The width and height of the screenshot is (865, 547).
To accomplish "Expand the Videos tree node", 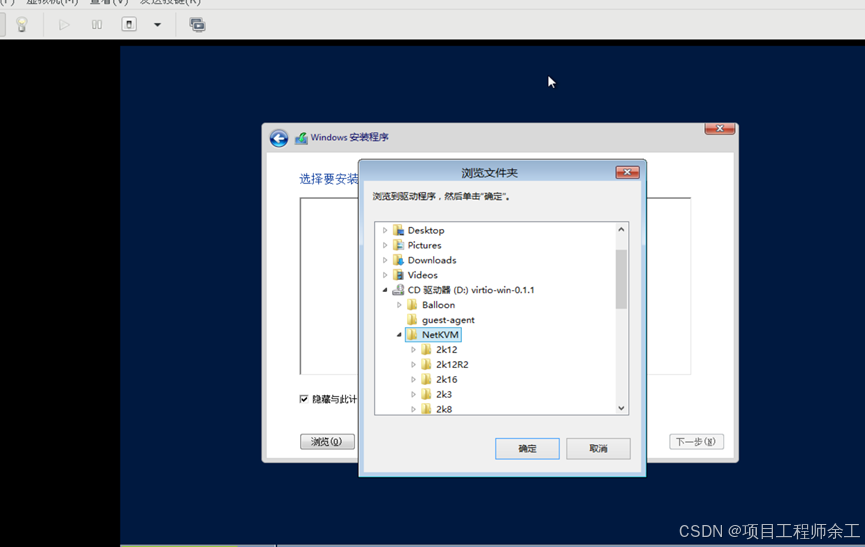I will (x=385, y=275).
